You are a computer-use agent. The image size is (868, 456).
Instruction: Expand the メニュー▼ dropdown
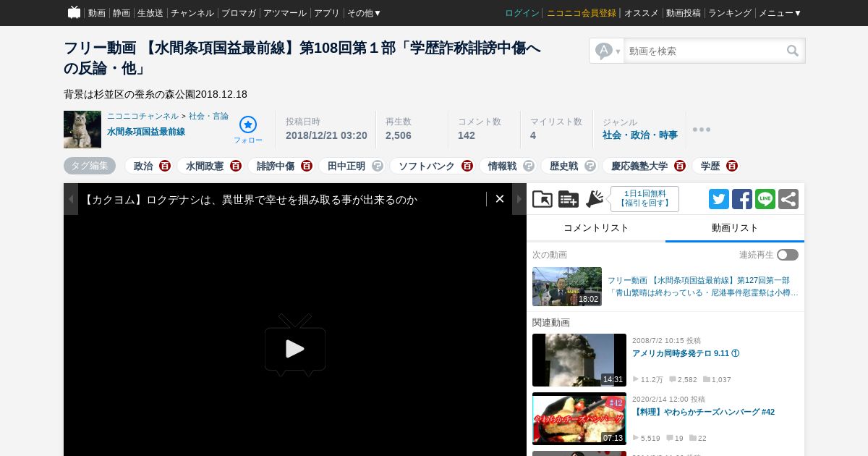click(780, 13)
